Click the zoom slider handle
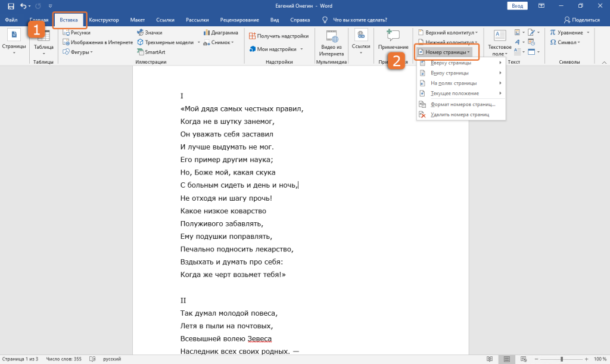610x364 pixels. (562, 359)
